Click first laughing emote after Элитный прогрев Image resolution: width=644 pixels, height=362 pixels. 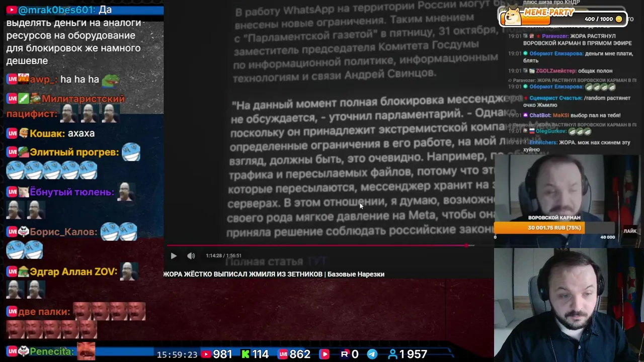pyautogui.click(x=131, y=152)
